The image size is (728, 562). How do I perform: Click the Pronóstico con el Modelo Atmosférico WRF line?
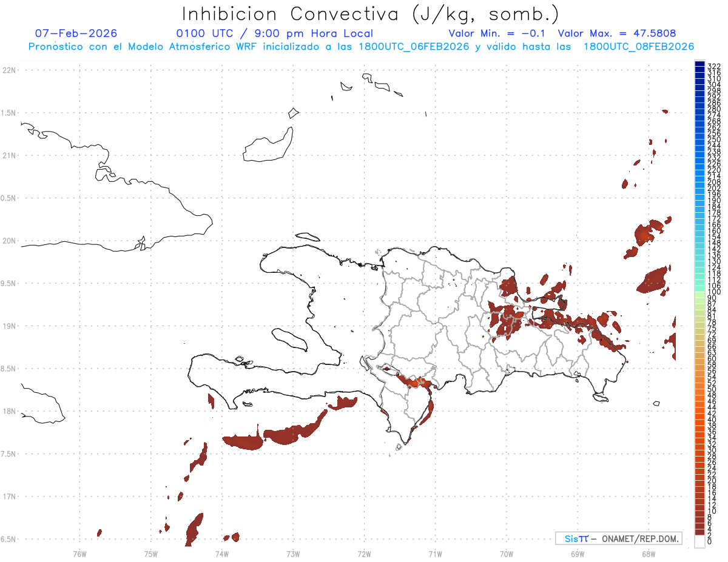click(361, 47)
